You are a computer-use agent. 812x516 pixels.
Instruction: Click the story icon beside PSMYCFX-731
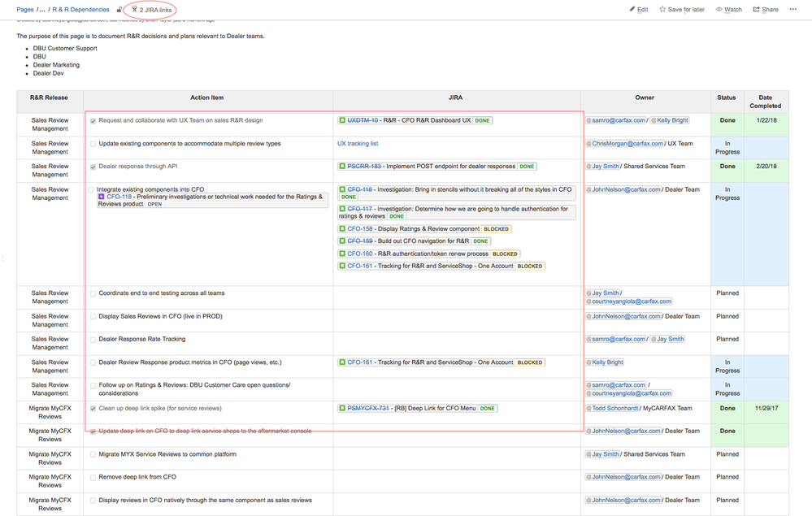342,409
